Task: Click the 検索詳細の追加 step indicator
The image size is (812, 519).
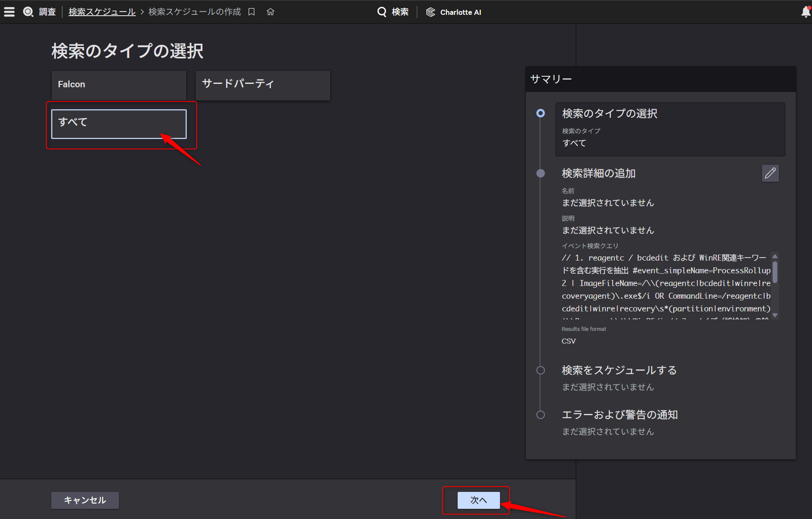Action: (x=541, y=173)
